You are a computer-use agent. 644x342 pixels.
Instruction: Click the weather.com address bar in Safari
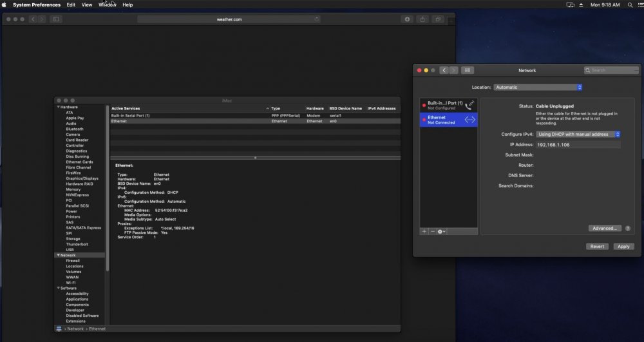(x=229, y=19)
